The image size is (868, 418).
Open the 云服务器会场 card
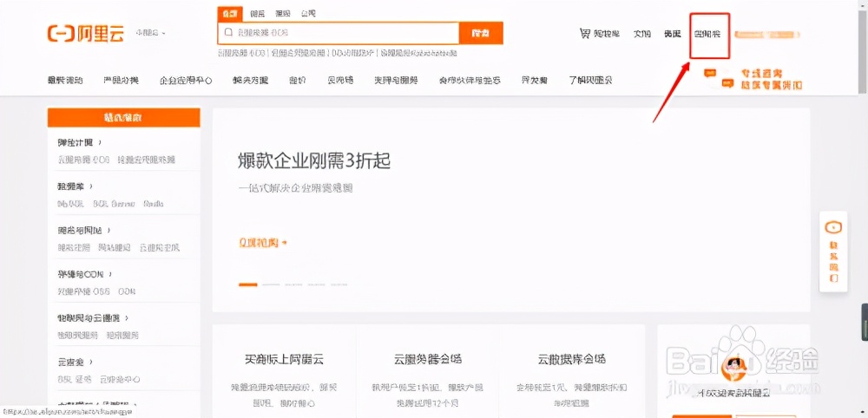click(427, 371)
